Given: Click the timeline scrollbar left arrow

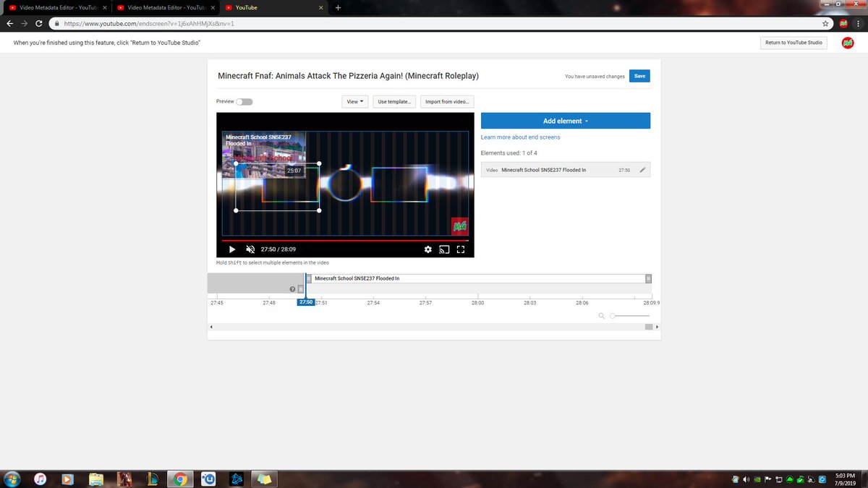Looking at the screenshot, I should [x=211, y=328].
